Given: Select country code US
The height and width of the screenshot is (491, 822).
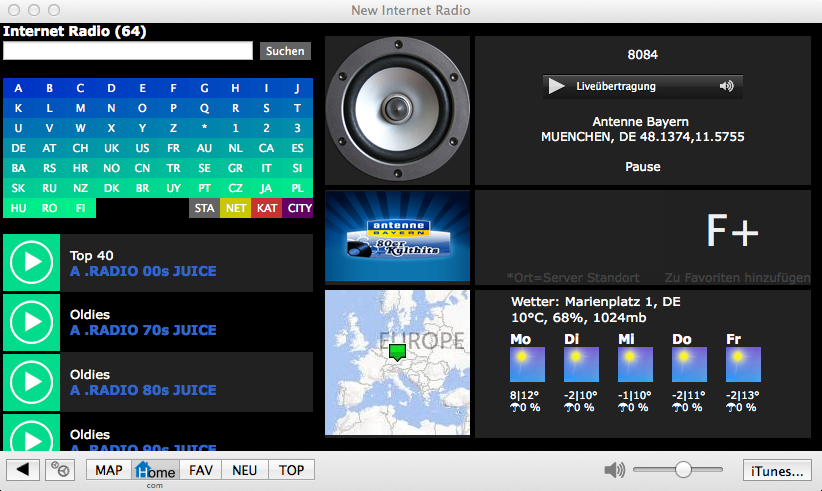Looking at the screenshot, I should click(142, 148).
